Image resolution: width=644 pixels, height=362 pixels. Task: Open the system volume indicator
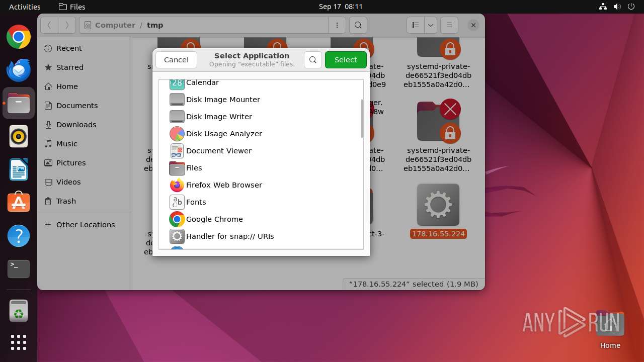(x=617, y=7)
